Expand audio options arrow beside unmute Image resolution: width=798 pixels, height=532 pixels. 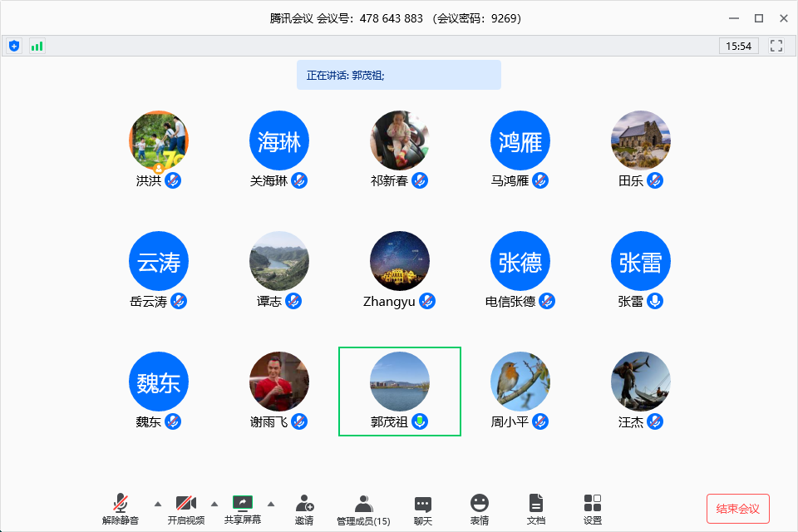[x=158, y=504]
